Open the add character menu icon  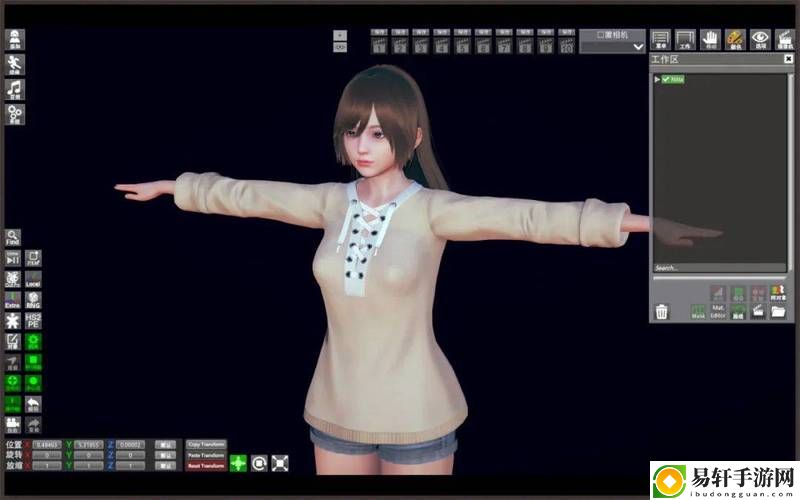[15, 40]
